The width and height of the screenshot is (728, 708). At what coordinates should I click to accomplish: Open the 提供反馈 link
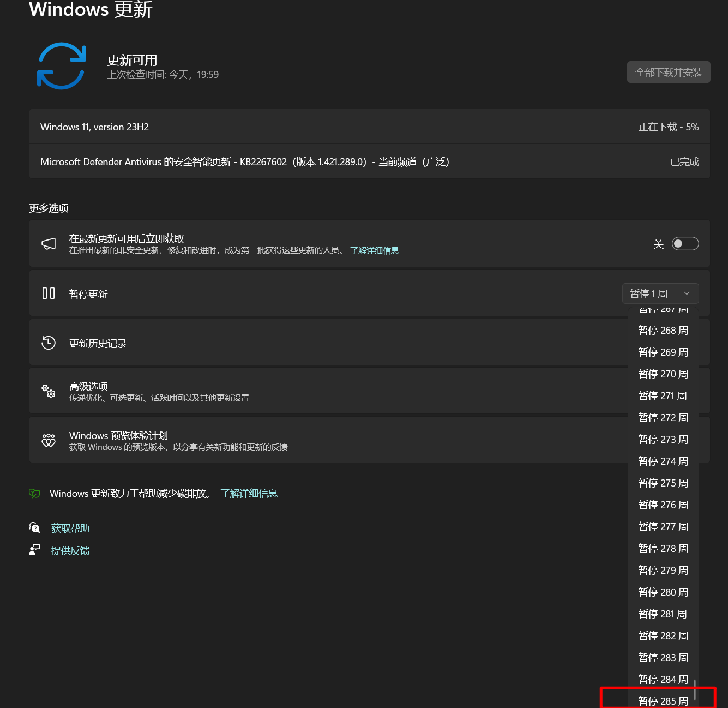(x=70, y=550)
